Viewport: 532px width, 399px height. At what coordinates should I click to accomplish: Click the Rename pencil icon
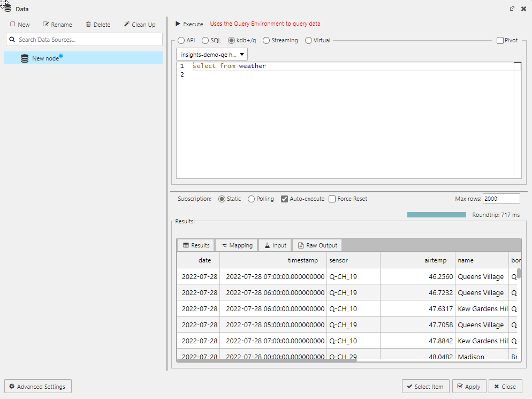[47, 24]
